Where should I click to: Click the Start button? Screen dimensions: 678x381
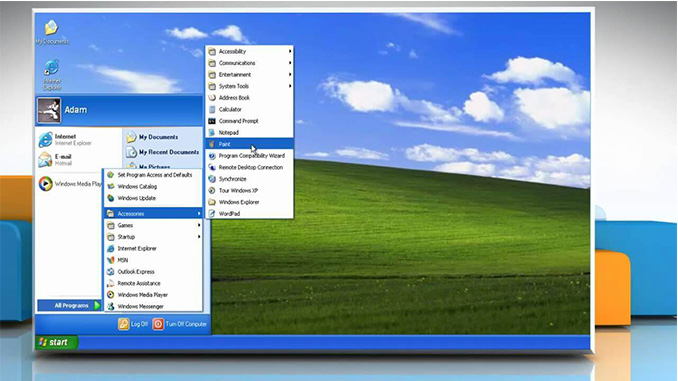tap(57, 343)
